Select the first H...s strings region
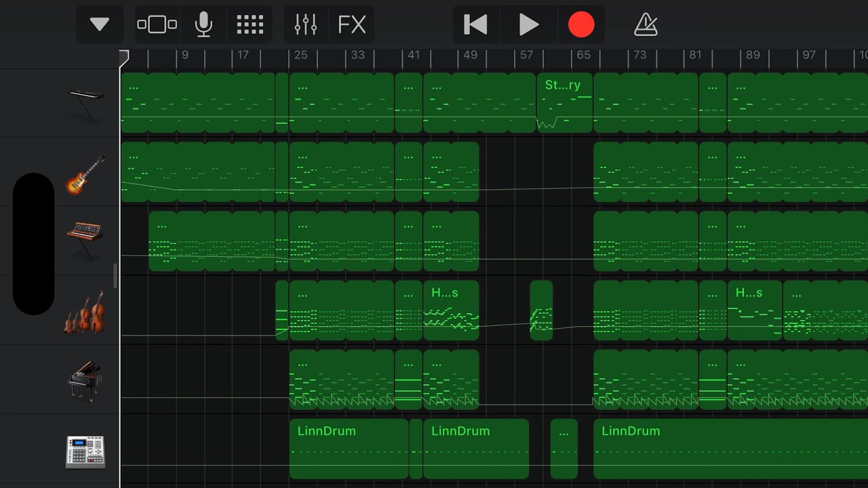The width and height of the screenshot is (868, 488). pyautogui.click(x=451, y=310)
